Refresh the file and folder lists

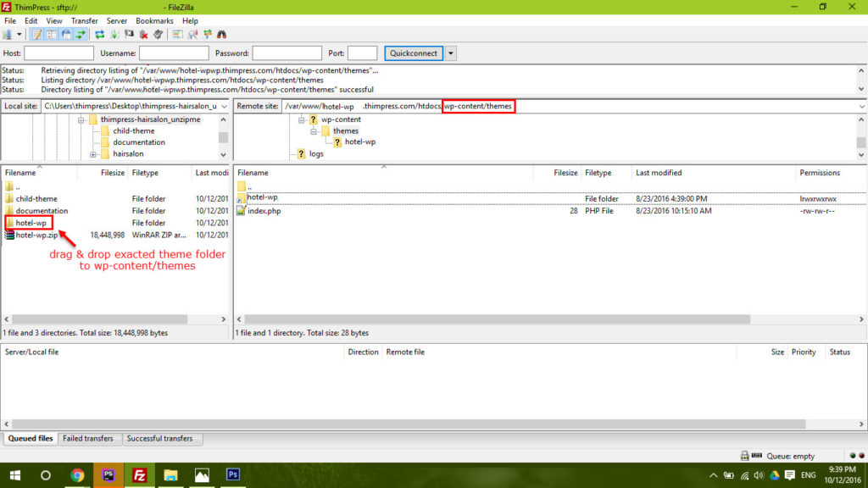[99, 35]
